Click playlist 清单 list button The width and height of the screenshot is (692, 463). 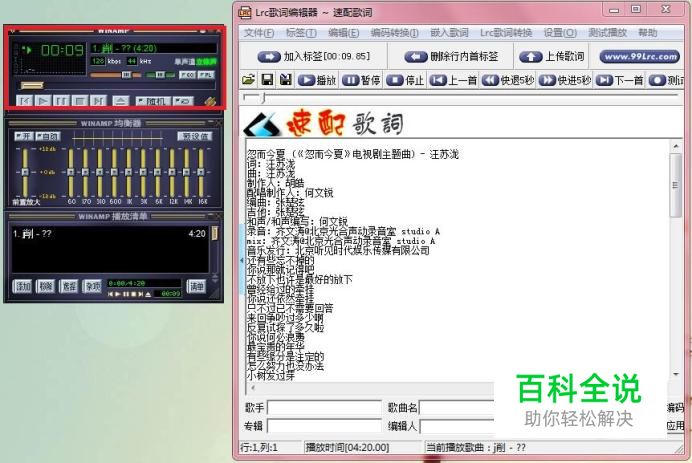pos(196,286)
